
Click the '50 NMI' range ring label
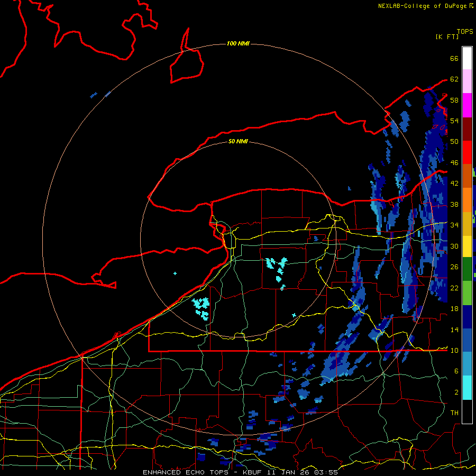coord(238,141)
